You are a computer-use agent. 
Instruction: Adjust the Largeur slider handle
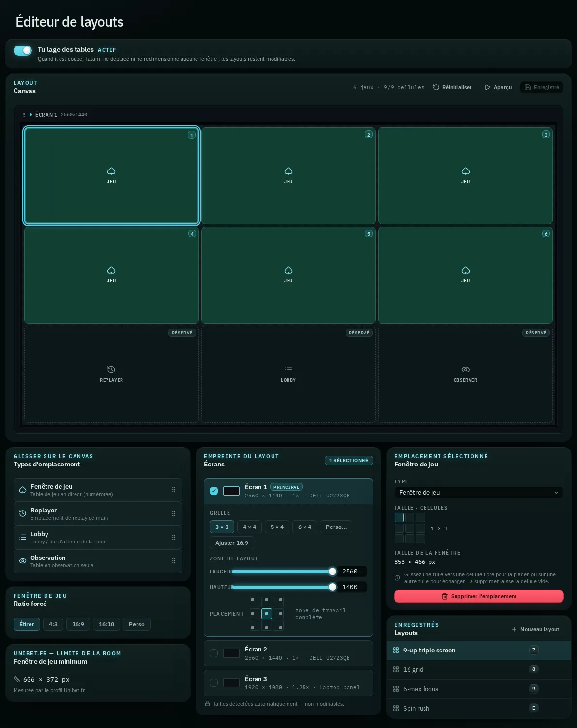point(333,572)
